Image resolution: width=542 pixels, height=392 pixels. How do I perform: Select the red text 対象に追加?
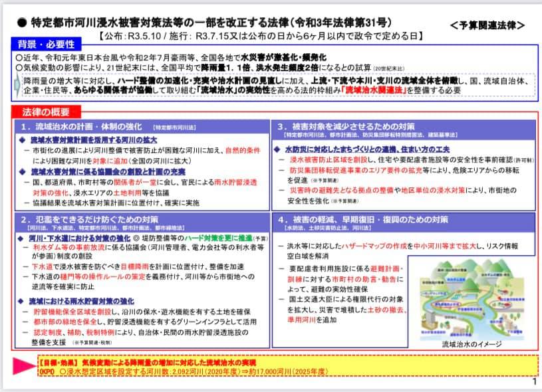[110, 161]
